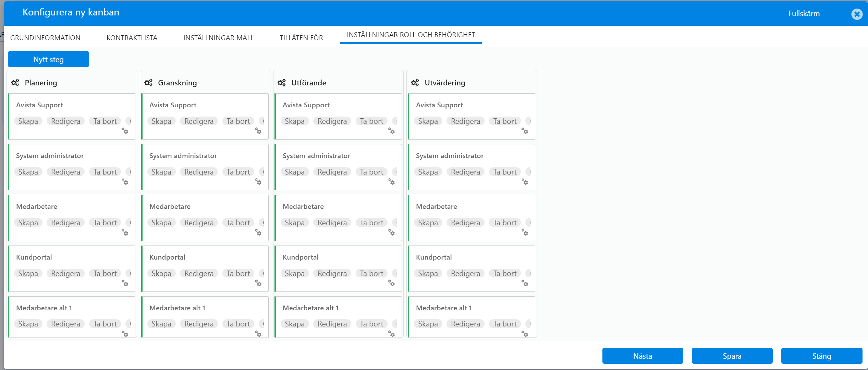
Task: Click gear icon on Medarbetare card in Granskning
Action: pos(258,232)
